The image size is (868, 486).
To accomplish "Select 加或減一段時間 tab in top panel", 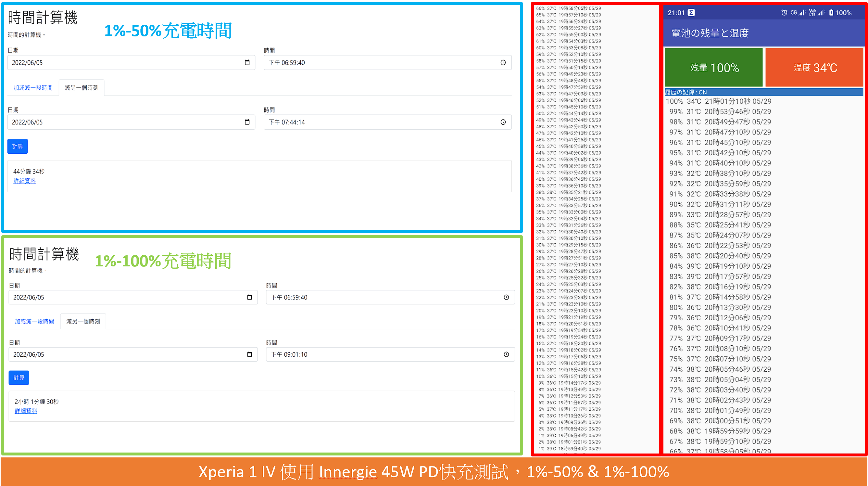I will click(x=33, y=88).
